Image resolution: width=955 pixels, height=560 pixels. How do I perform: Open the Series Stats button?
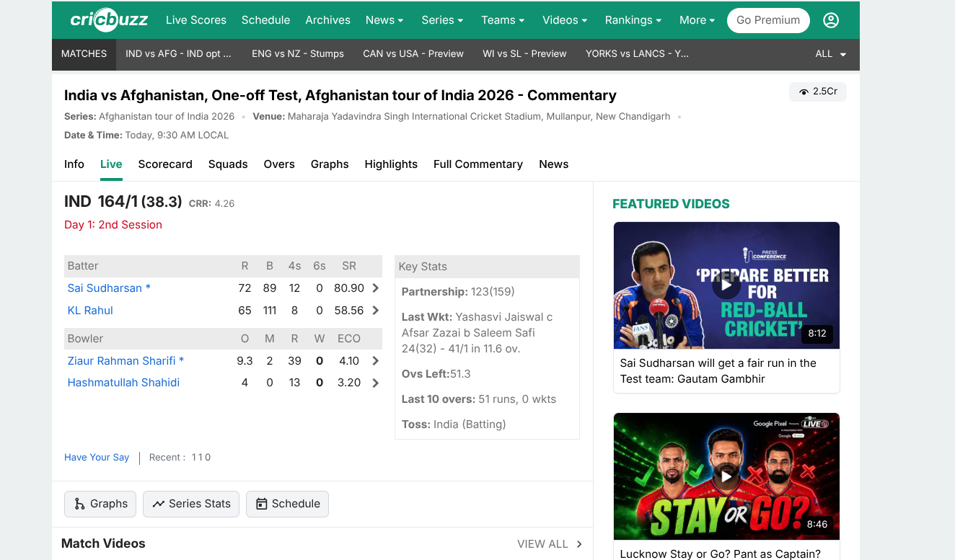coord(191,504)
